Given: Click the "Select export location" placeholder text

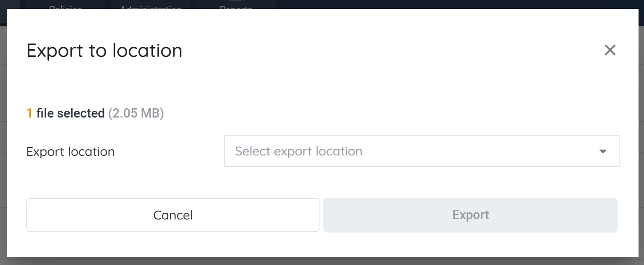Looking at the screenshot, I should point(298,151).
